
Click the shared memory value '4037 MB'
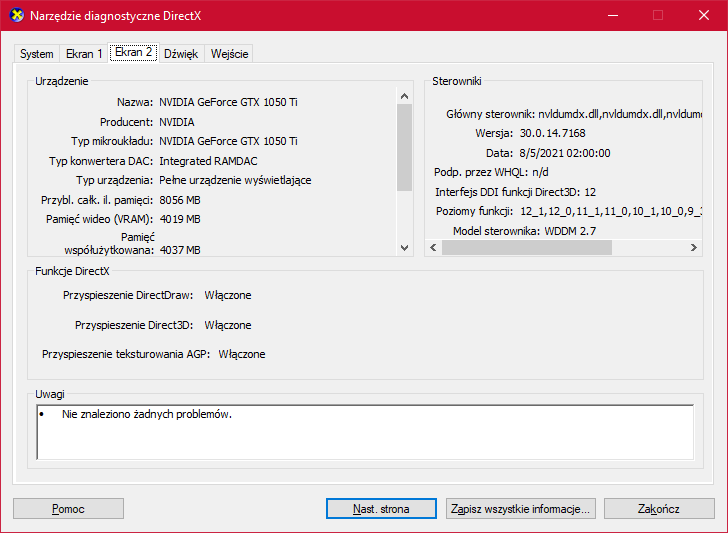pyautogui.click(x=180, y=250)
